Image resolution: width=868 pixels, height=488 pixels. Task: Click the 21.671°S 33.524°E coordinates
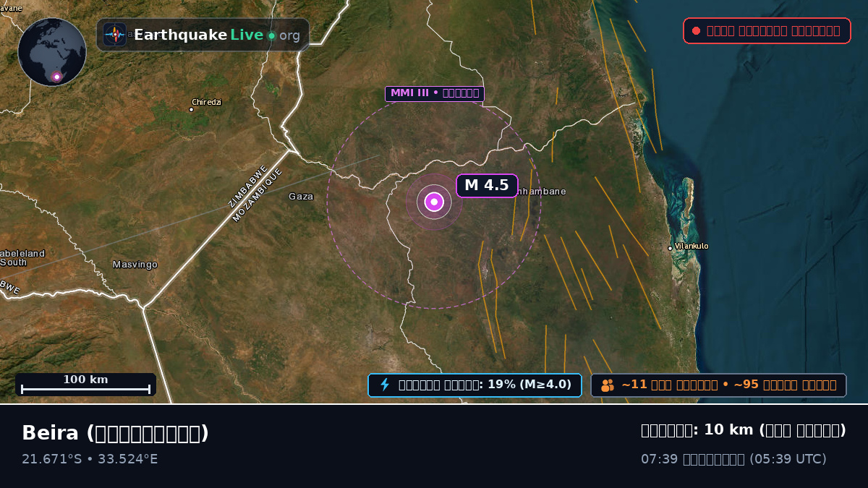click(x=90, y=459)
